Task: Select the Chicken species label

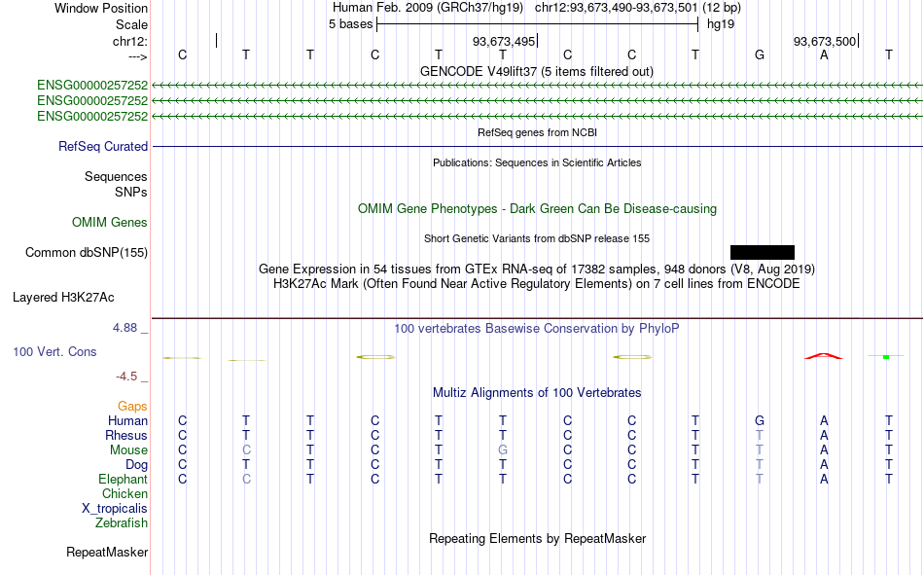Action: (x=124, y=493)
